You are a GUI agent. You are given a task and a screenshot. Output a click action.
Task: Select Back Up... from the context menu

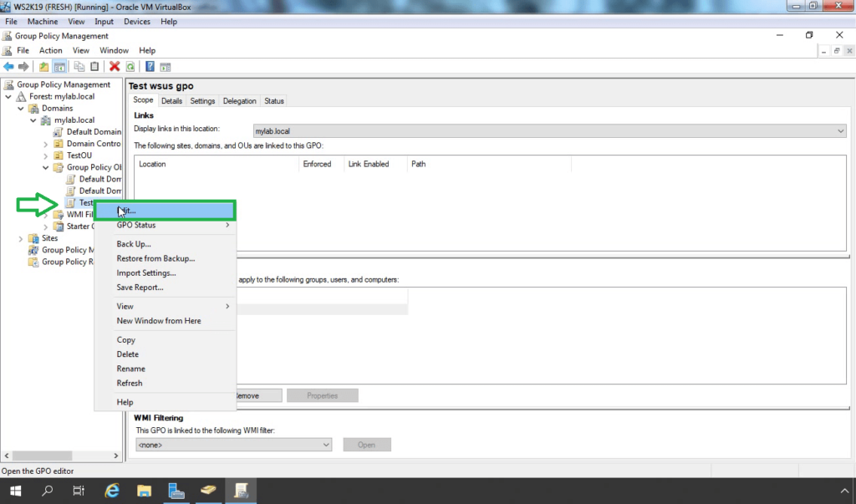[x=165, y=244]
